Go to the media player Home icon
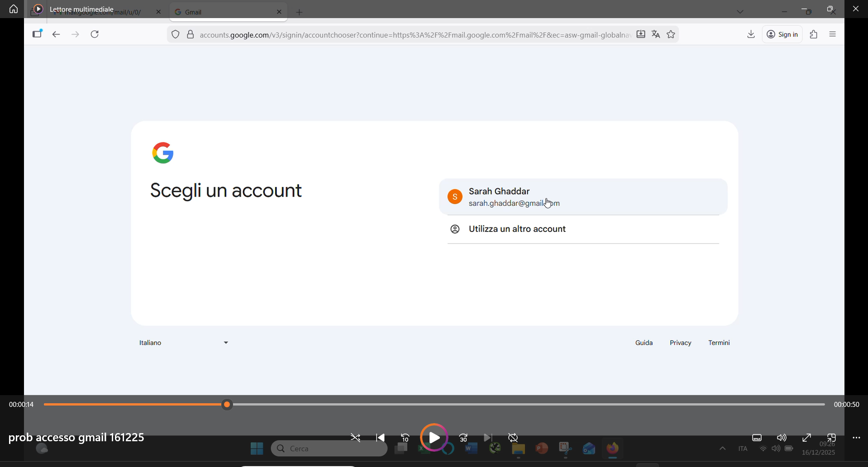Screen dimensions: 868x467 coord(14,9)
